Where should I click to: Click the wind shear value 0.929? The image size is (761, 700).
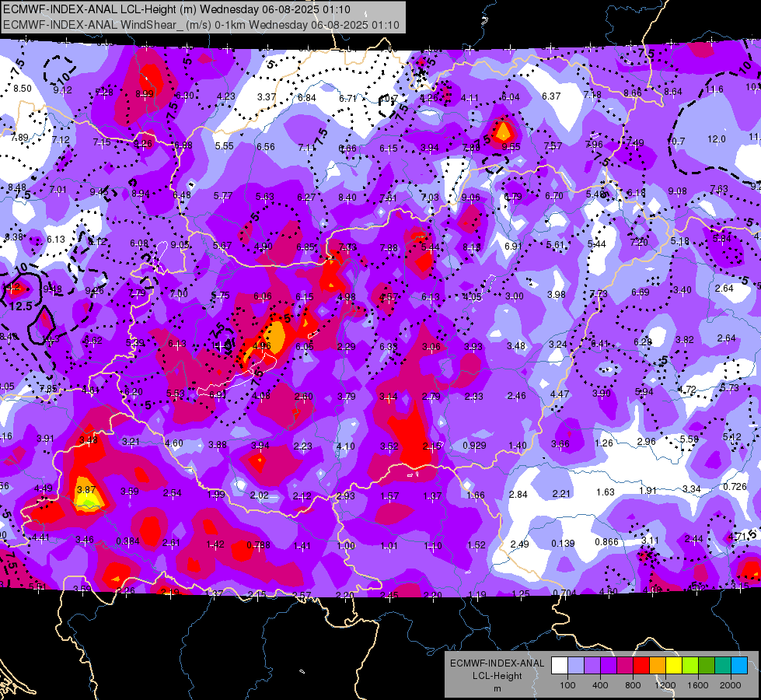(474, 446)
